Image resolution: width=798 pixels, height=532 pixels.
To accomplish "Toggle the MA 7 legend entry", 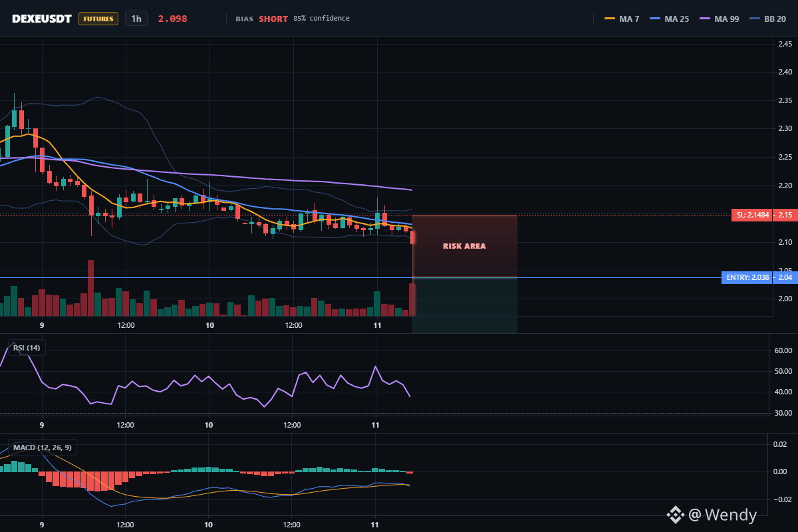I will (622, 19).
